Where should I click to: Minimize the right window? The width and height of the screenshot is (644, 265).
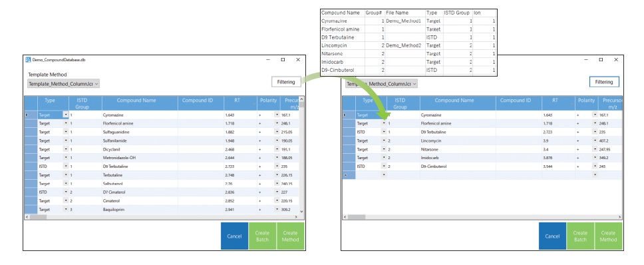pos(586,59)
